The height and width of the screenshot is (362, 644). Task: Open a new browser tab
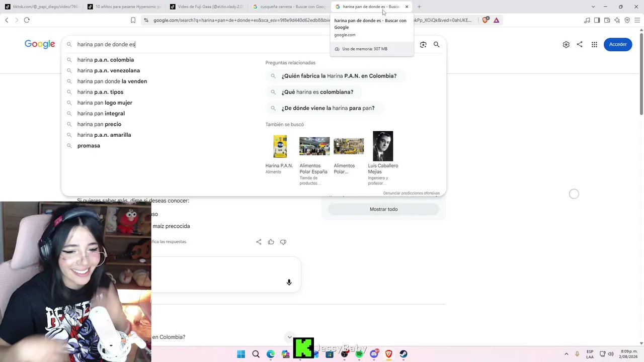click(419, 7)
